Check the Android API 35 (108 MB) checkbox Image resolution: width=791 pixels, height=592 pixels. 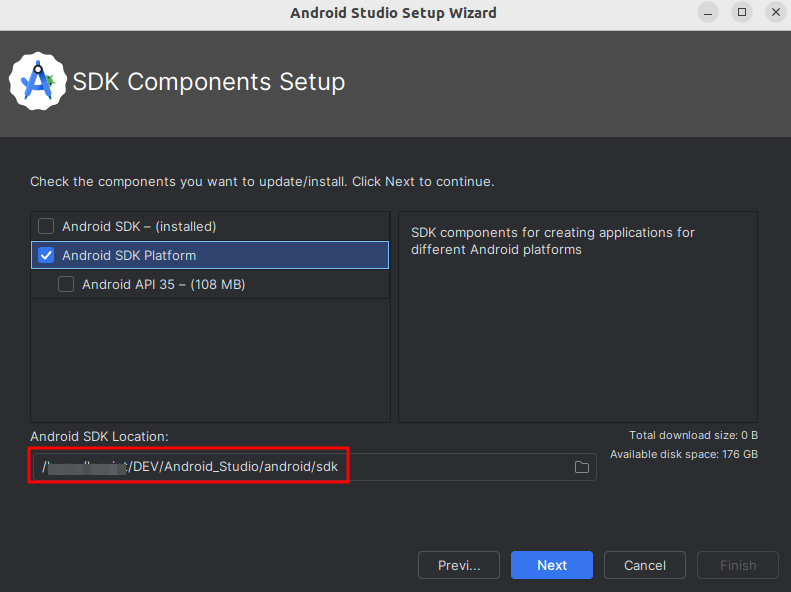pyautogui.click(x=66, y=284)
